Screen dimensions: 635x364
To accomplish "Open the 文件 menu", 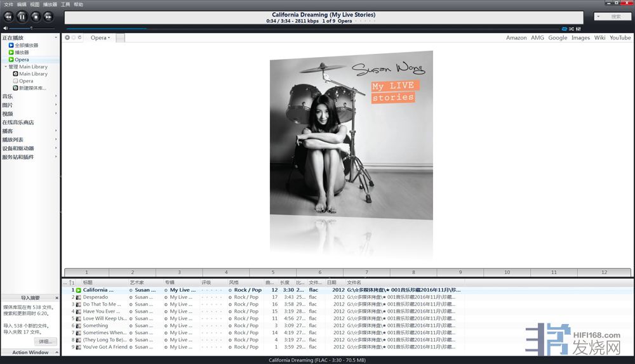I will click(8, 4).
